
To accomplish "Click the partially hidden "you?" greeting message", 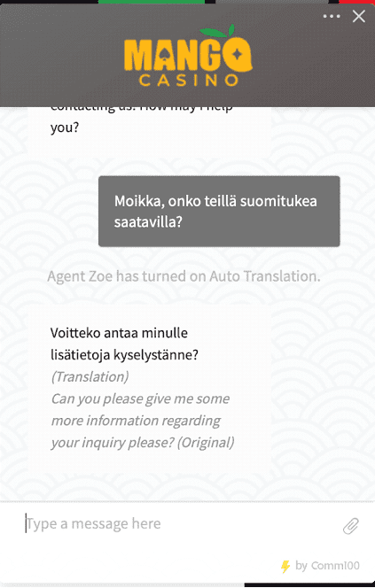I will pos(65,128).
